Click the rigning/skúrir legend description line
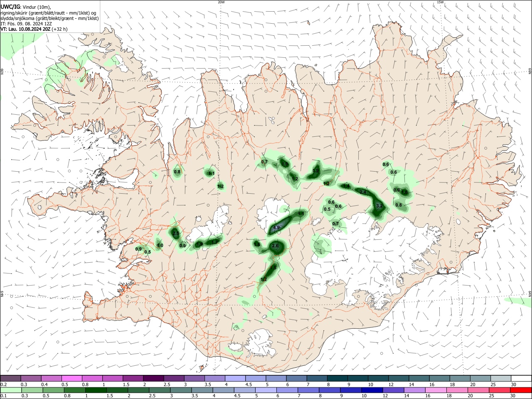The image size is (532, 399). (49, 12)
